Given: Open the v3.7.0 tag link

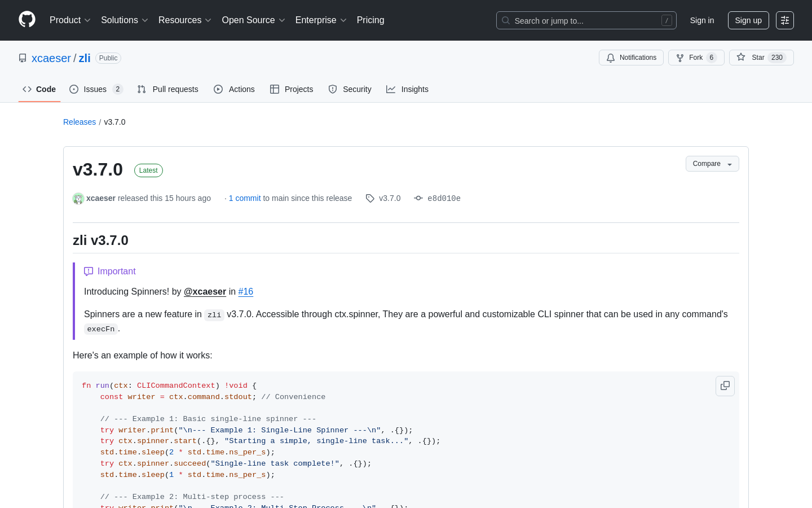Looking at the screenshot, I should 390,198.
